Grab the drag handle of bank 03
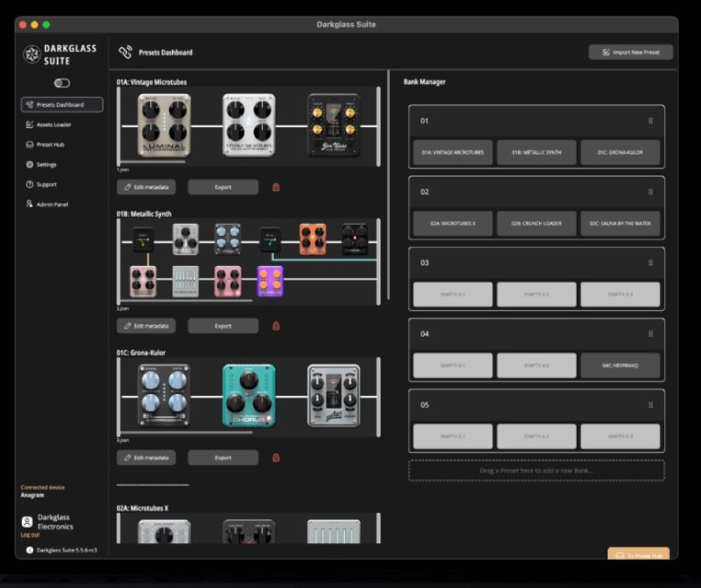 click(x=650, y=262)
